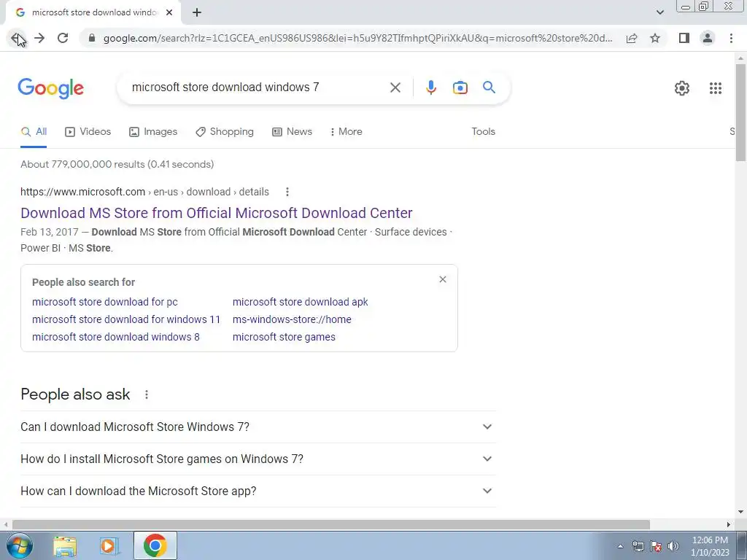Submit search with the magnifier icon

489,87
